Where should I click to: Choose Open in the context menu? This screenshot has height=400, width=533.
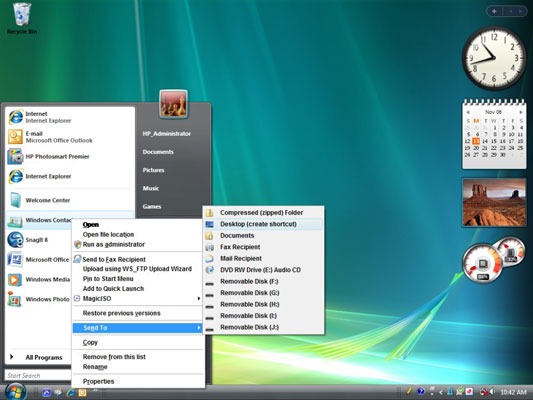tap(138, 225)
